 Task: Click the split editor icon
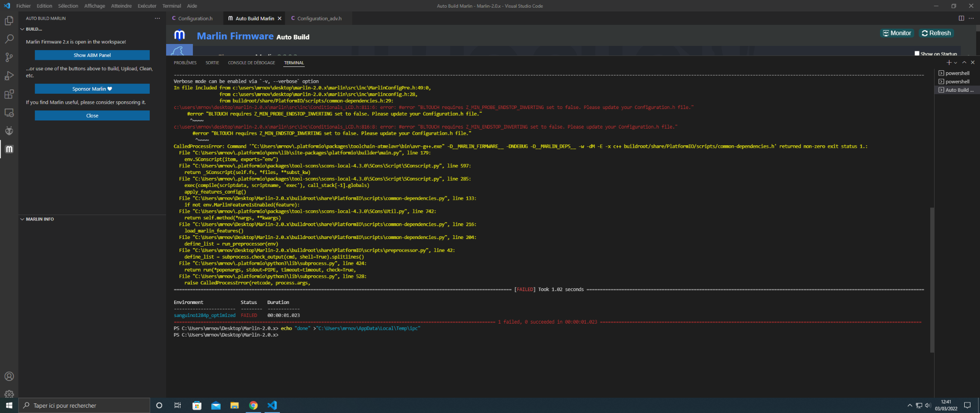pyautogui.click(x=961, y=18)
